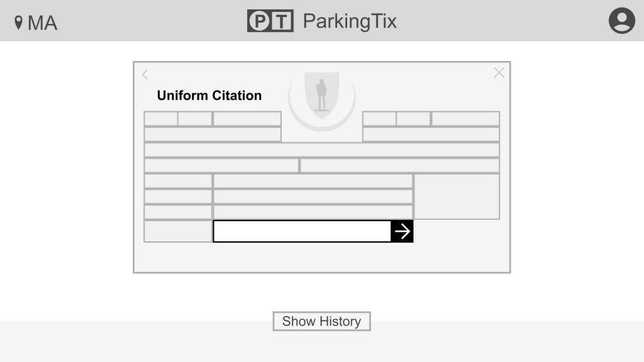Close the Uniform Citation dialog

coord(499,73)
